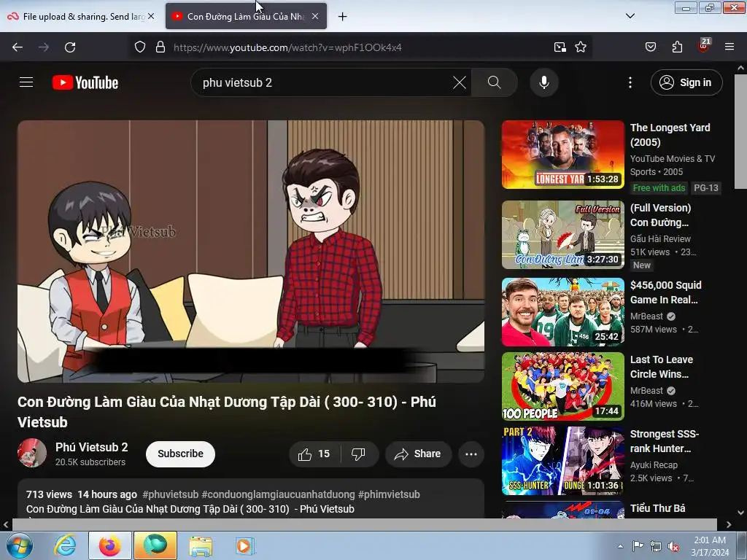Click the #phuvietsub hashtag
The height and width of the screenshot is (560, 747).
point(170,494)
